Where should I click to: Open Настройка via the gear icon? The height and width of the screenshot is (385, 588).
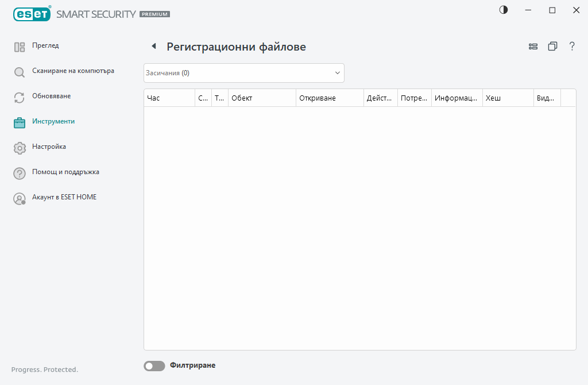point(19,147)
